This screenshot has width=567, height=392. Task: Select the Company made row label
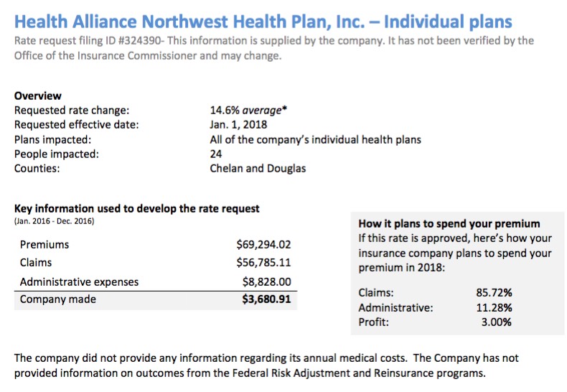pos(57,299)
